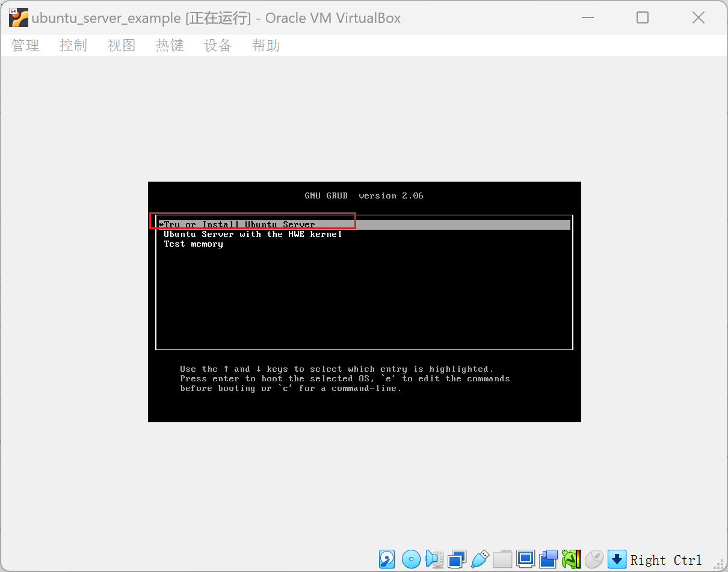Click the USB devices status icon

point(480,559)
